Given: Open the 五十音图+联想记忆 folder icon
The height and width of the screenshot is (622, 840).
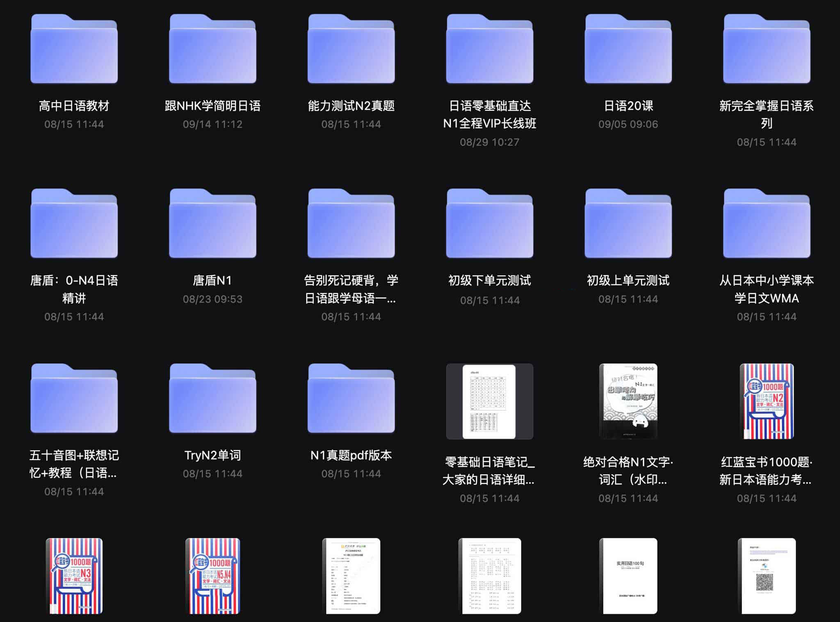Looking at the screenshot, I should [x=74, y=398].
